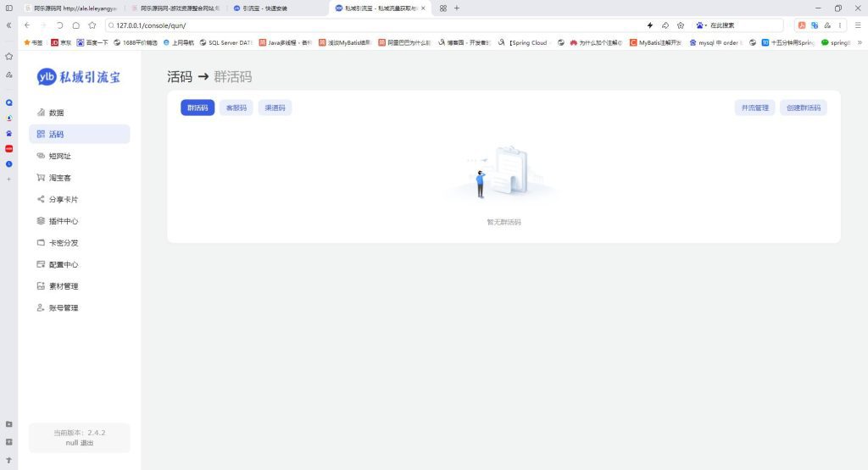Open the 数据 section in sidebar
This screenshot has width=868, height=470.
[x=56, y=113]
